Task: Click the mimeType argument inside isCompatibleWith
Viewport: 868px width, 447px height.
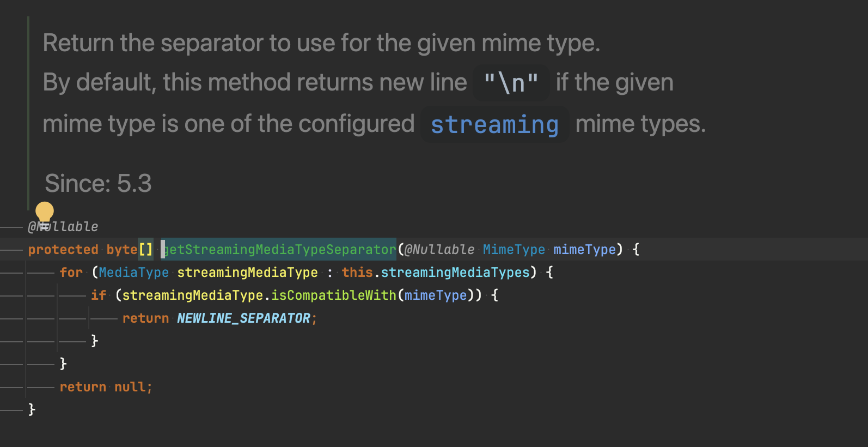Action: tap(436, 295)
